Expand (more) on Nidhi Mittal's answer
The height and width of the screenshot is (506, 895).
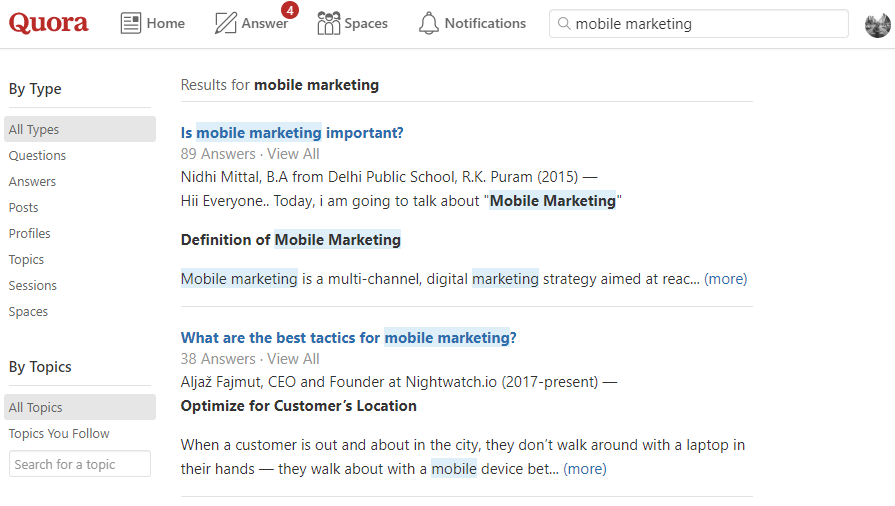725,279
